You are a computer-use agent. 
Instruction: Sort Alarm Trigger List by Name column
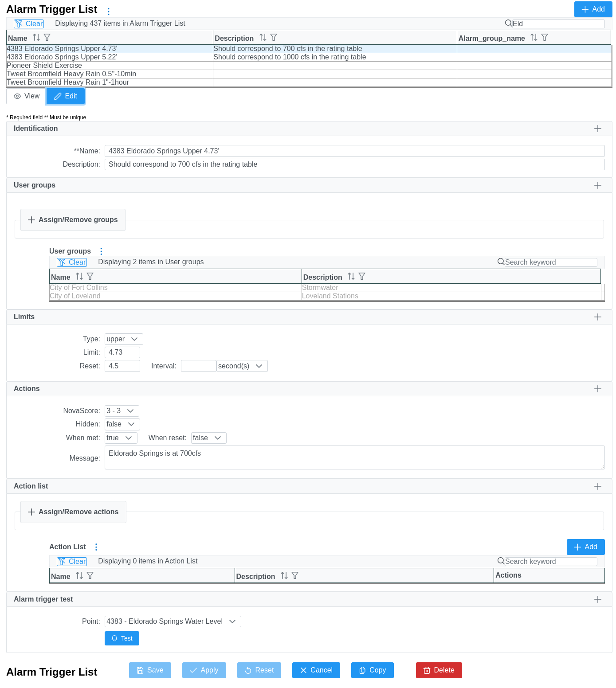point(36,38)
